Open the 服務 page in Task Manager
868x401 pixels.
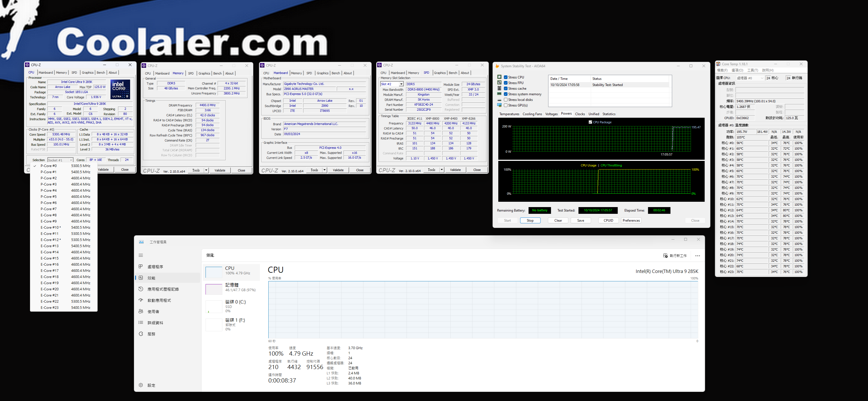click(x=167, y=334)
